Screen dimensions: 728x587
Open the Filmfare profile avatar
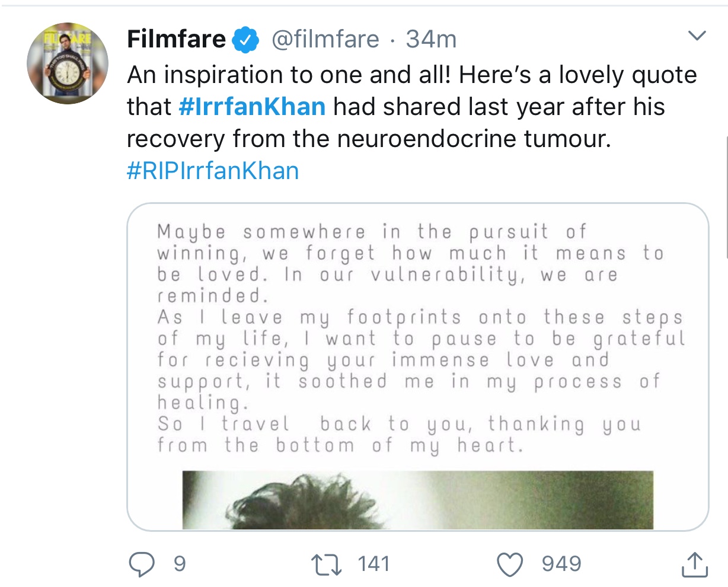pos(68,64)
